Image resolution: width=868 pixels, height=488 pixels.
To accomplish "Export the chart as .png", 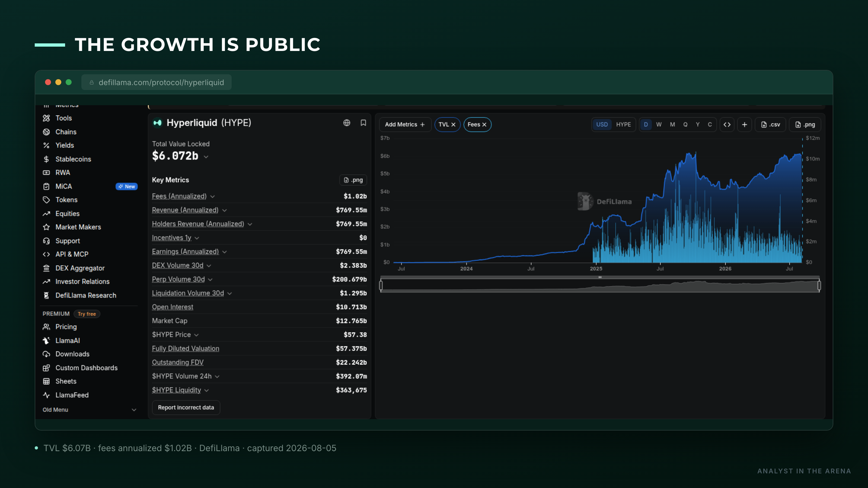I will [805, 125].
